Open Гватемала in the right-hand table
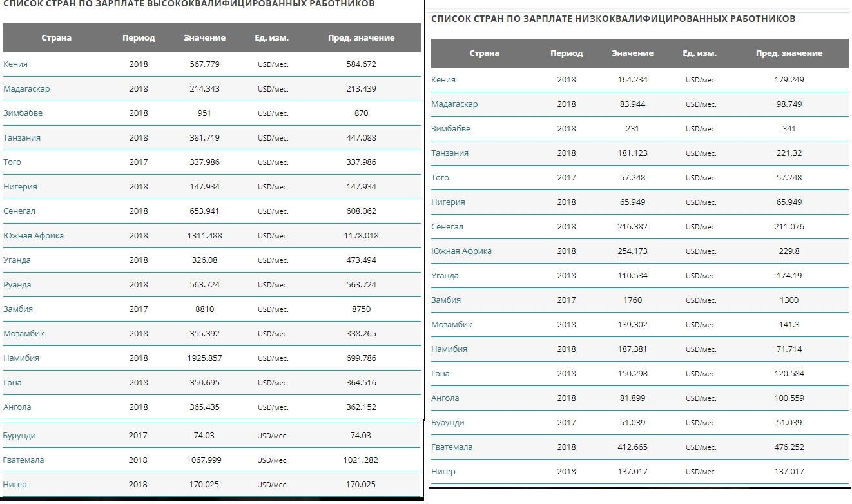The height and width of the screenshot is (504, 852). pos(452,447)
